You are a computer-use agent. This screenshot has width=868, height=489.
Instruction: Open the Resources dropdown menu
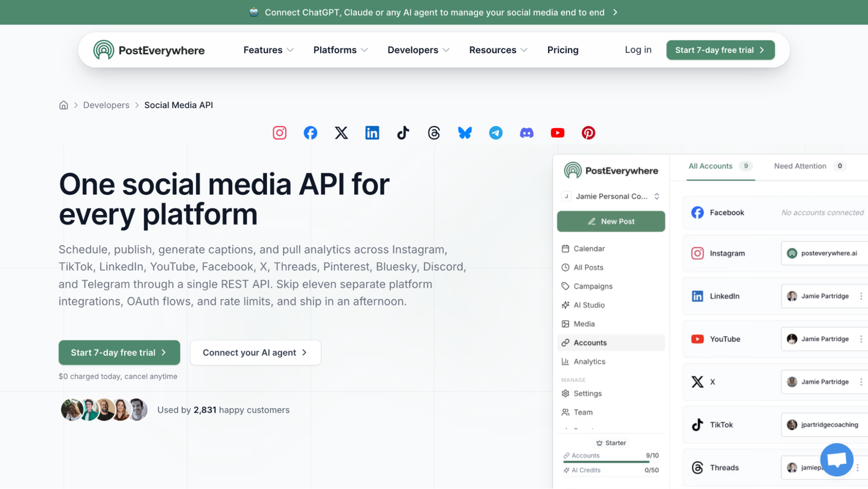pos(498,50)
